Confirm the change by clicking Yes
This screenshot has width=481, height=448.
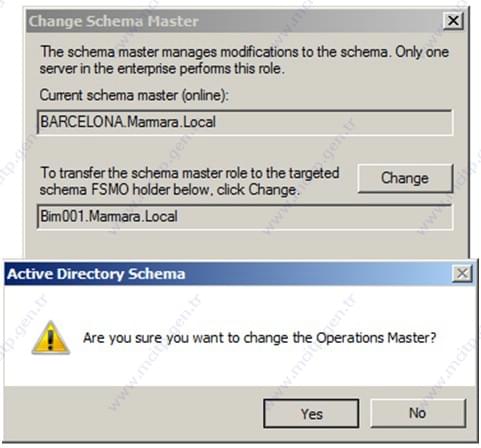click(x=311, y=413)
